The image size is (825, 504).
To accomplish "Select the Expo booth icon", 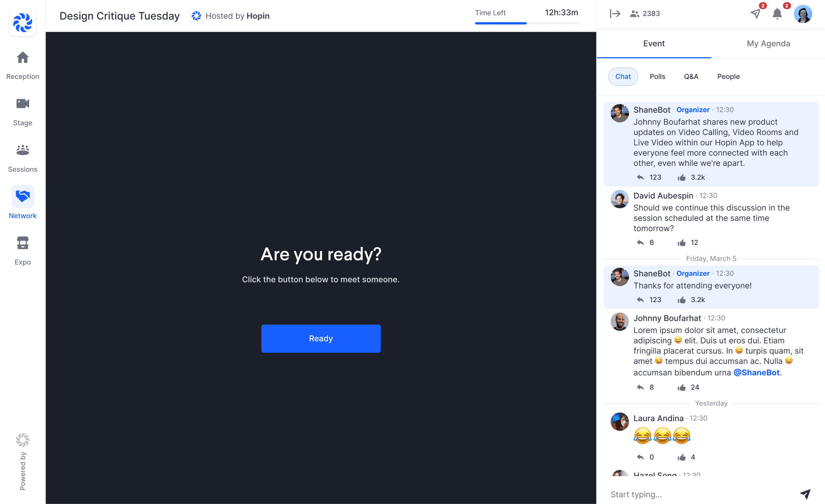I will point(23,243).
